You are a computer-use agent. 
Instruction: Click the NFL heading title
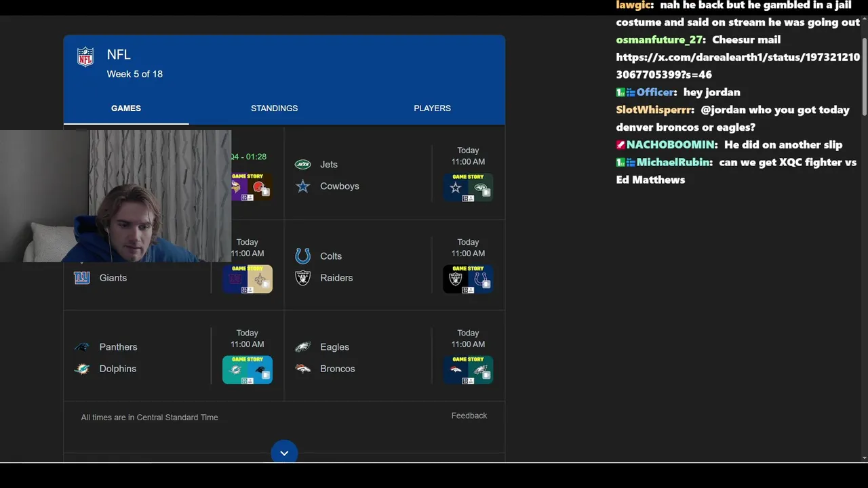(x=119, y=54)
